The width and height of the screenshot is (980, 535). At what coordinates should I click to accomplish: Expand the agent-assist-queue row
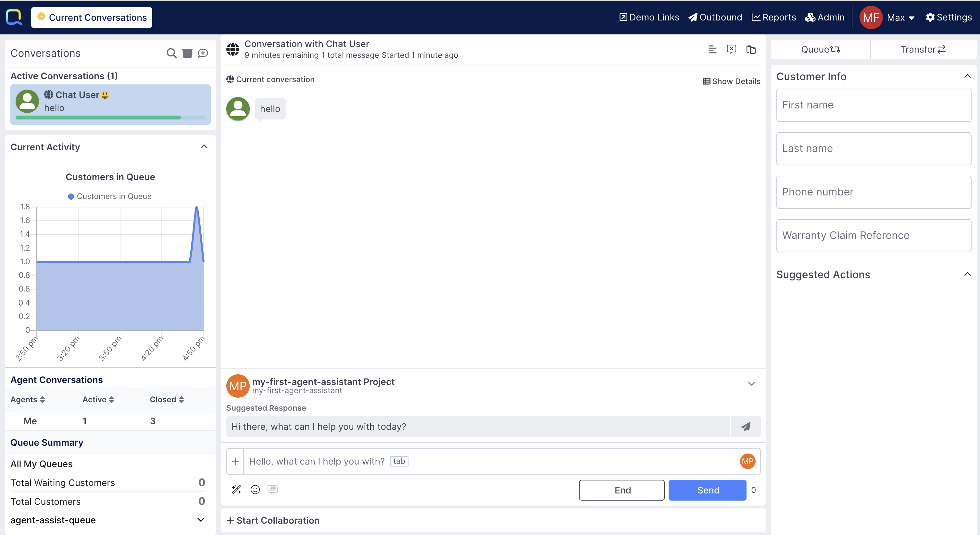(x=200, y=520)
